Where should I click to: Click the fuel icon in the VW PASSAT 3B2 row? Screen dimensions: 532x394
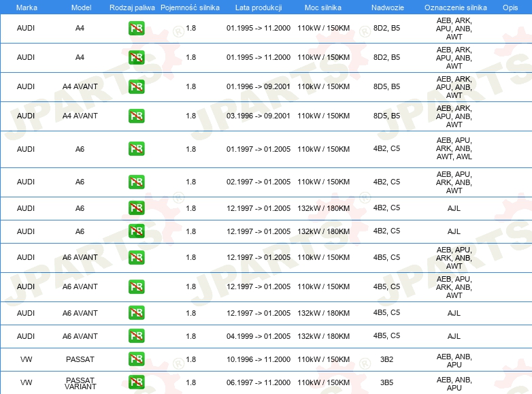tap(136, 359)
